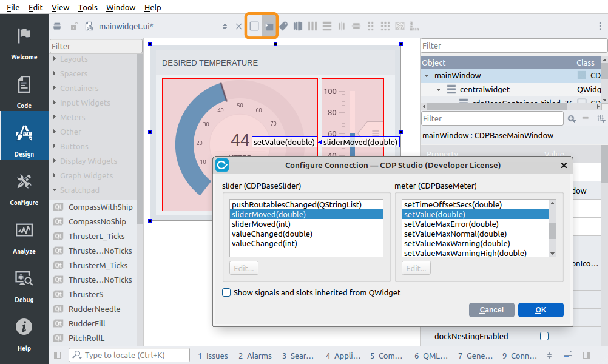This screenshot has height=364, width=608.
Task: Select the Edit Signals/Slots toolbar icon
Action: (x=269, y=26)
